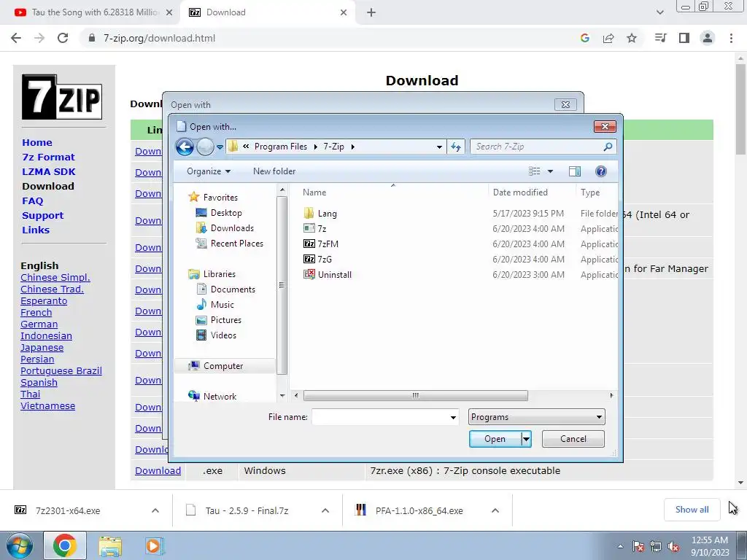Open the Programs file type dropdown
747x560 pixels.
point(536,417)
